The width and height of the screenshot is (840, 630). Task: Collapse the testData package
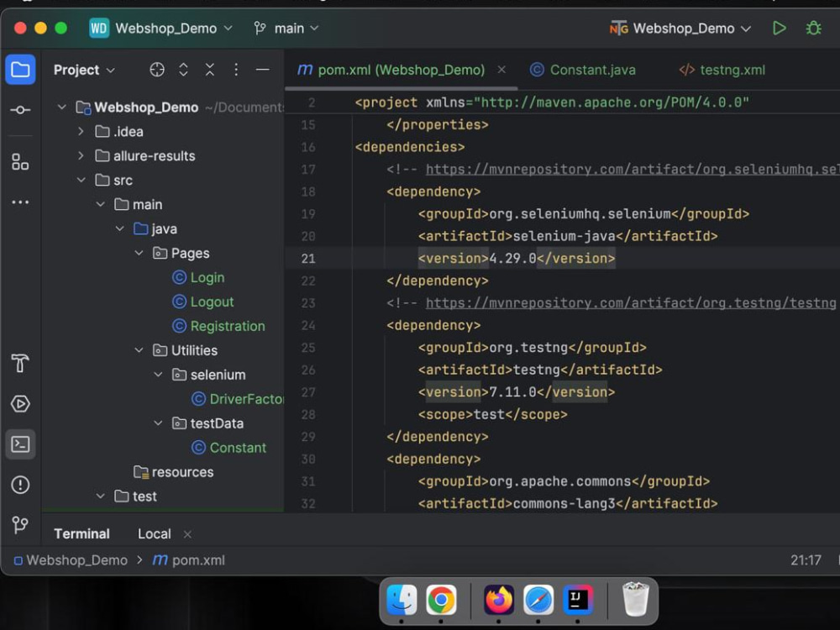coord(158,423)
